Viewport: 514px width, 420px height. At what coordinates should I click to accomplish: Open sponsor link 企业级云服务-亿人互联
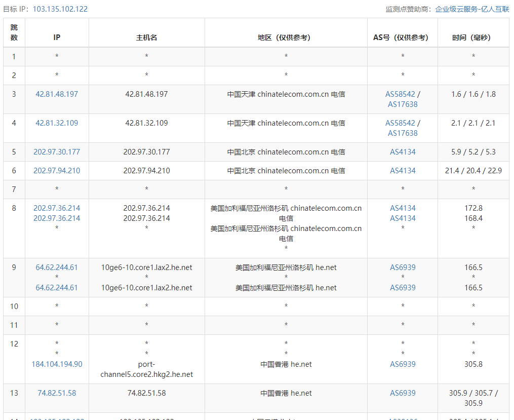(x=472, y=9)
